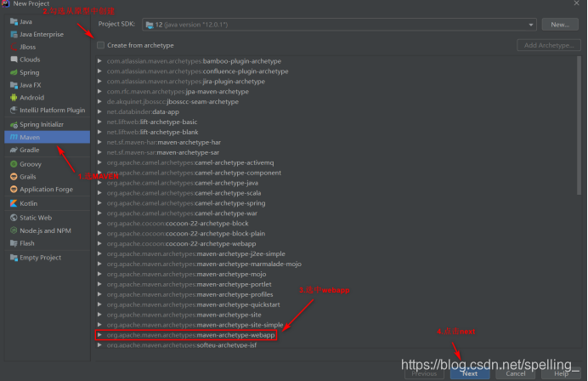Click the Java FX icon
This screenshot has height=381, width=588.
pos(14,85)
